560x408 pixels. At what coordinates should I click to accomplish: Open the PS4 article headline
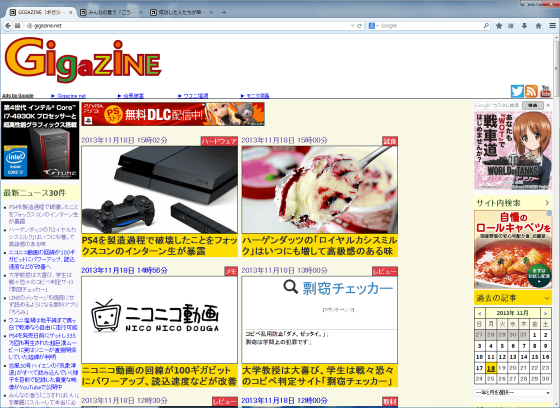(x=160, y=245)
